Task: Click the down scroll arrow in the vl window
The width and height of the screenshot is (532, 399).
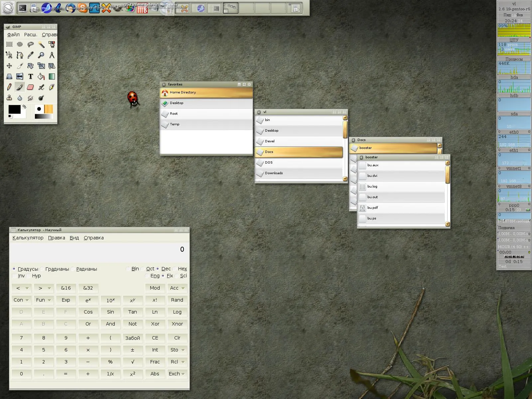Action: (345, 179)
